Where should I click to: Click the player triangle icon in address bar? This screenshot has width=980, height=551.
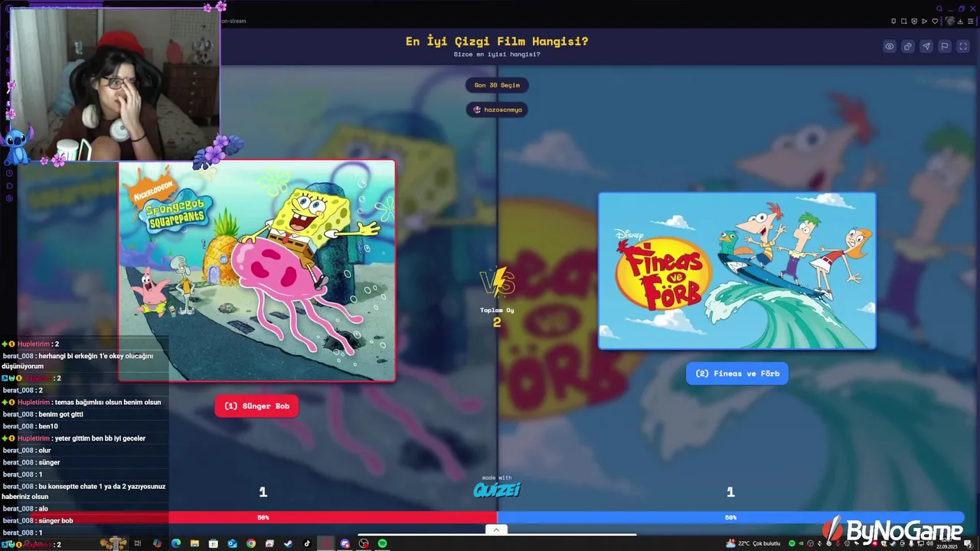[924, 21]
